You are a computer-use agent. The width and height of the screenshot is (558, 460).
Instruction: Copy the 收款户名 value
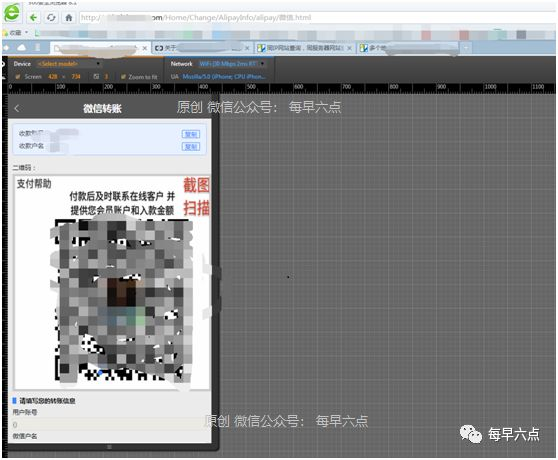191,147
